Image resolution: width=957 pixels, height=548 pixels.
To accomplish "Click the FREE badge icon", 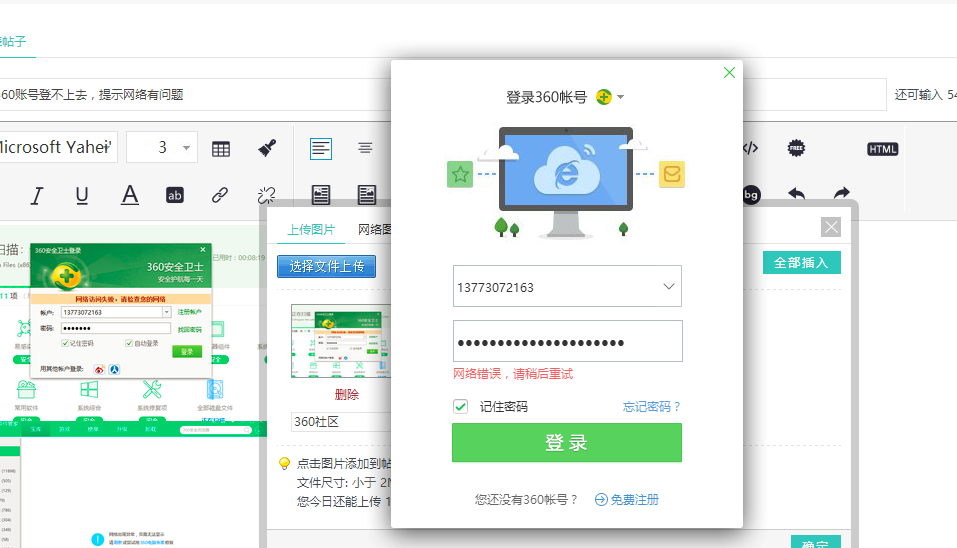I will point(796,148).
